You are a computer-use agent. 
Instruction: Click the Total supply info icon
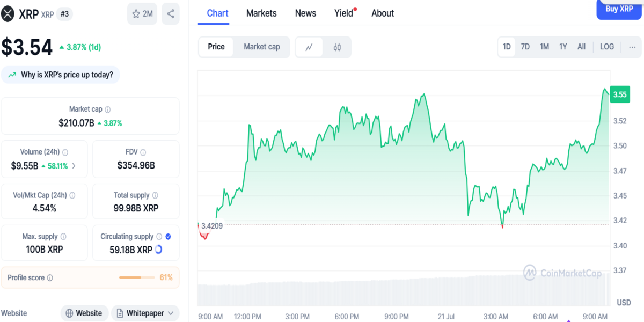tap(155, 196)
